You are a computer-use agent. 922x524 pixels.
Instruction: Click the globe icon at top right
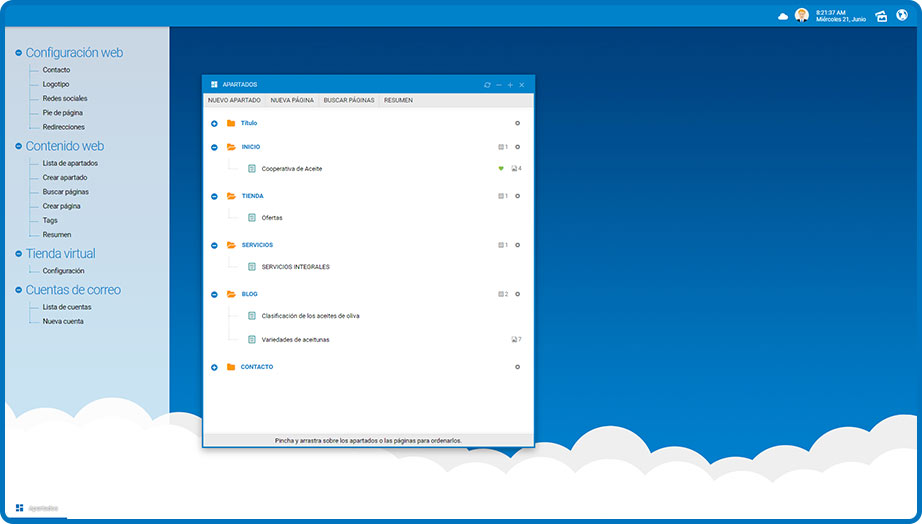[901, 15]
